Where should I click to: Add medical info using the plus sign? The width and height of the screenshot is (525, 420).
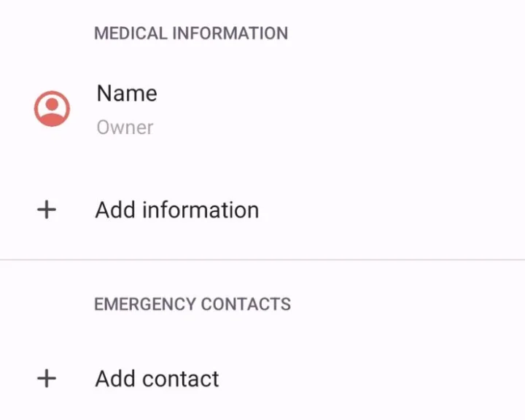tap(47, 210)
